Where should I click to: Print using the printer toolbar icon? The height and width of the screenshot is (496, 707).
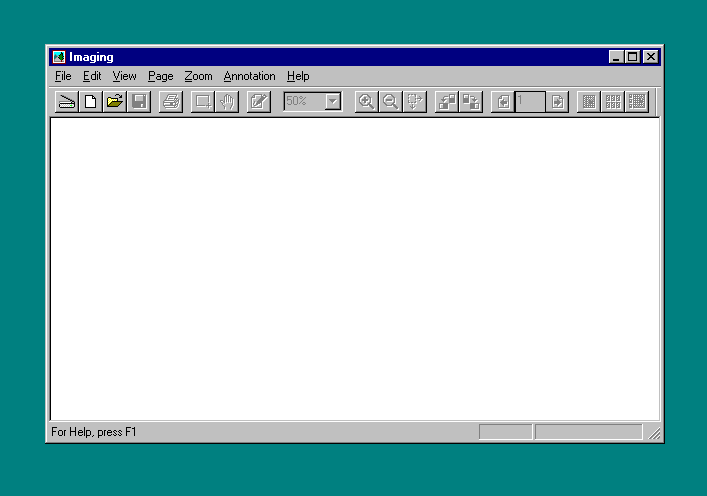coord(171,101)
